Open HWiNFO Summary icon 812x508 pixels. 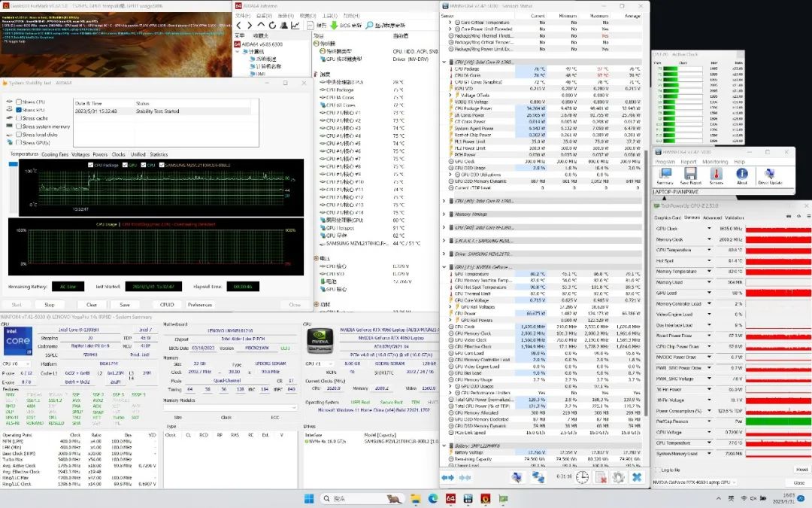point(665,175)
